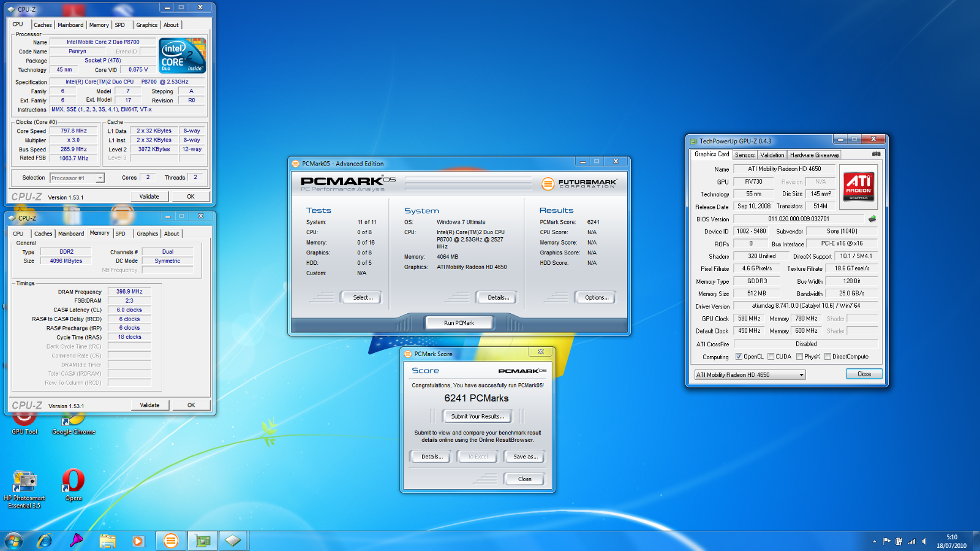Click the Level 2 cache value 3072 KBytes

(154, 149)
